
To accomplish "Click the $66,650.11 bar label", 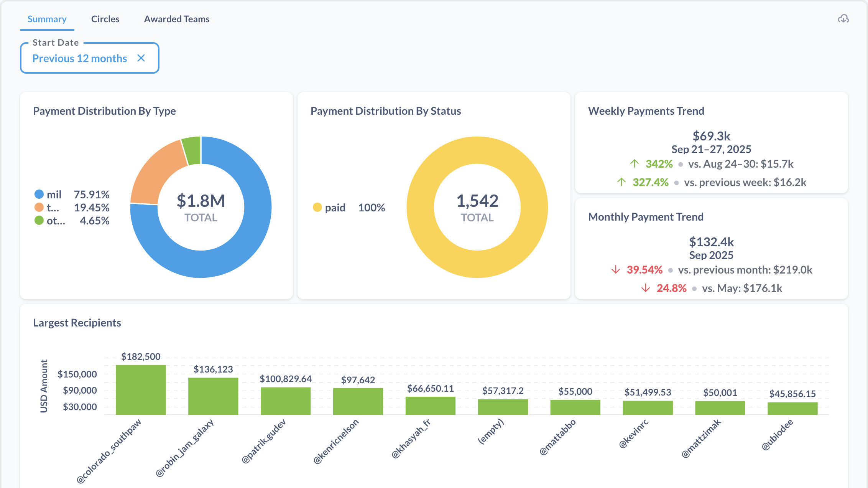I will (x=431, y=388).
